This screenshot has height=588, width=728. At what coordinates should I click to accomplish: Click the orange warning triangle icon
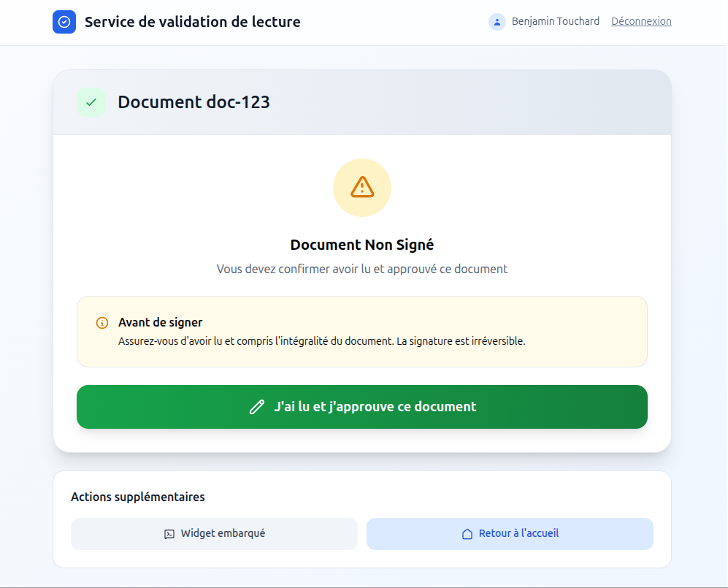pos(362,188)
